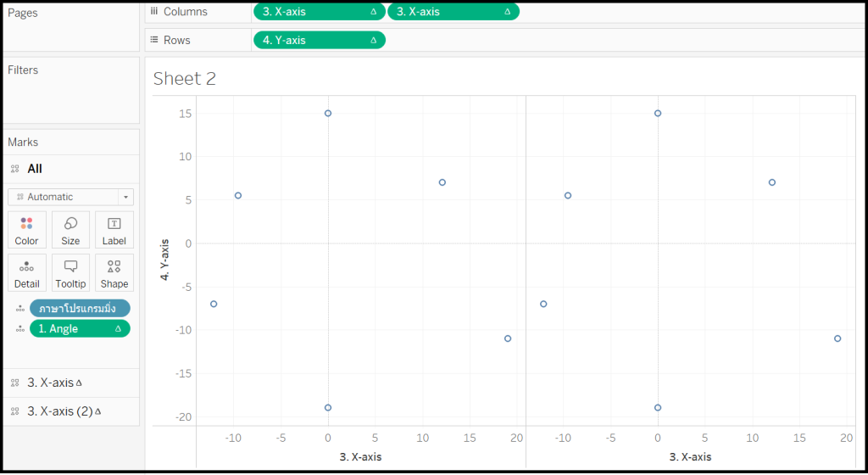
Task: Open the Automatic mark type dropdown
Action: pos(70,197)
